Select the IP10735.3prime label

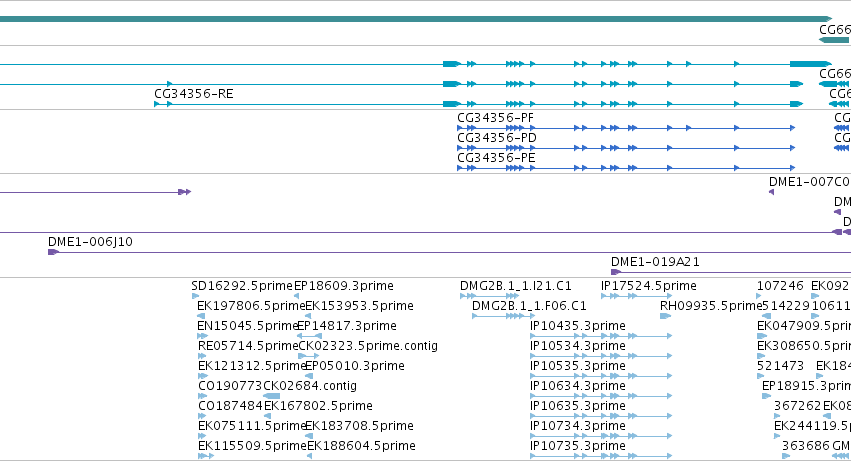[578, 447]
